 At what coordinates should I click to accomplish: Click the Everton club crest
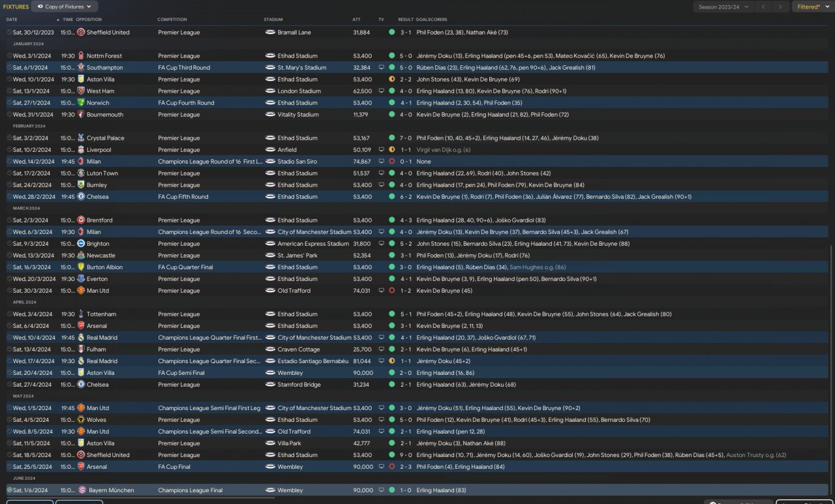81,279
